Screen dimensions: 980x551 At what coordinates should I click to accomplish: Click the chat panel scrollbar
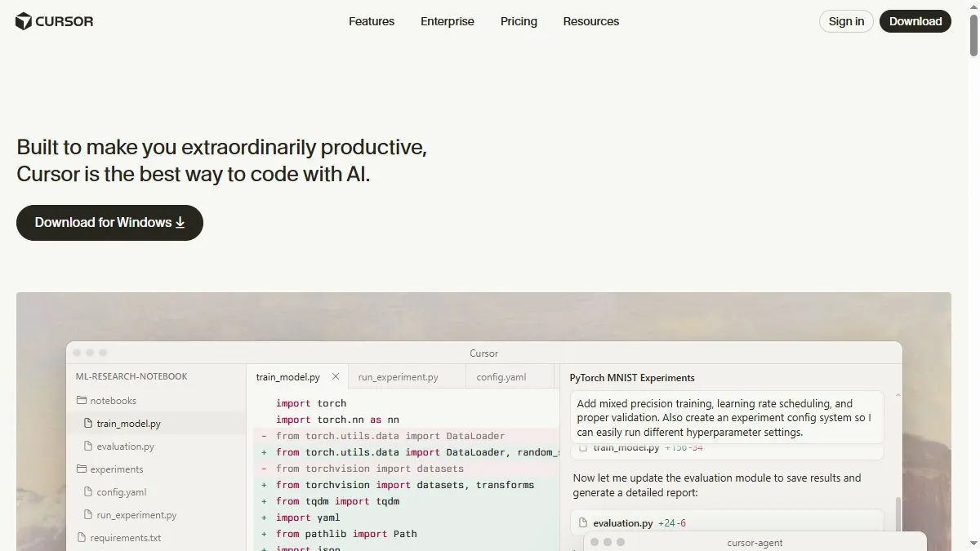pyautogui.click(x=897, y=514)
